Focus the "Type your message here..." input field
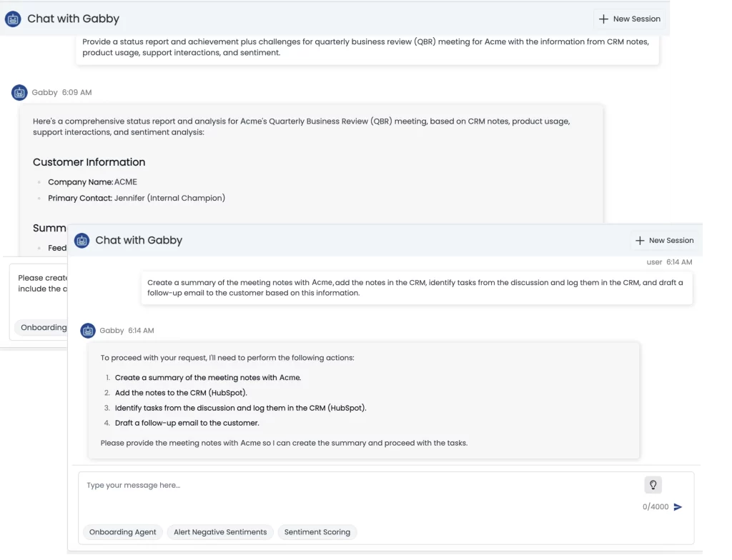732x560 pixels. pyautogui.click(x=357, y=486)
